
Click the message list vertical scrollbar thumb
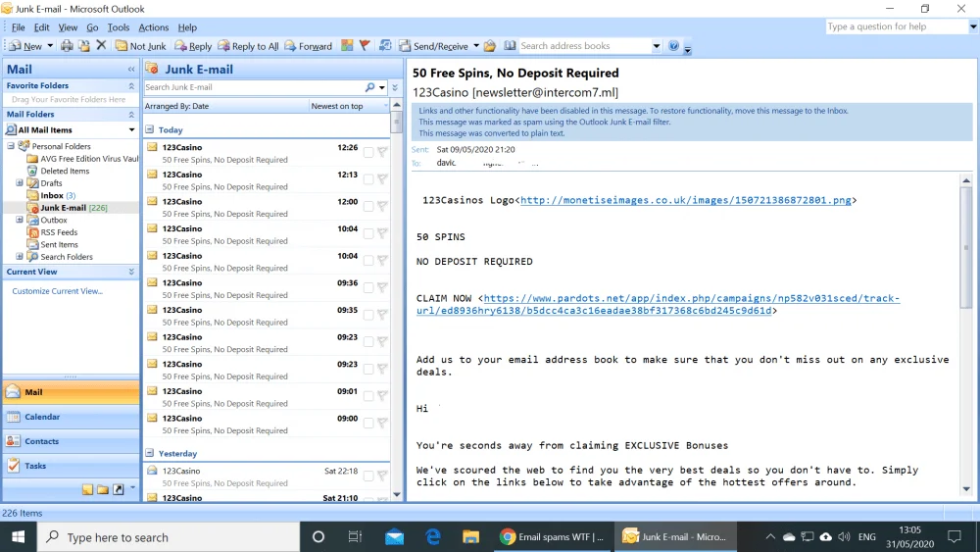coord(397,122)
